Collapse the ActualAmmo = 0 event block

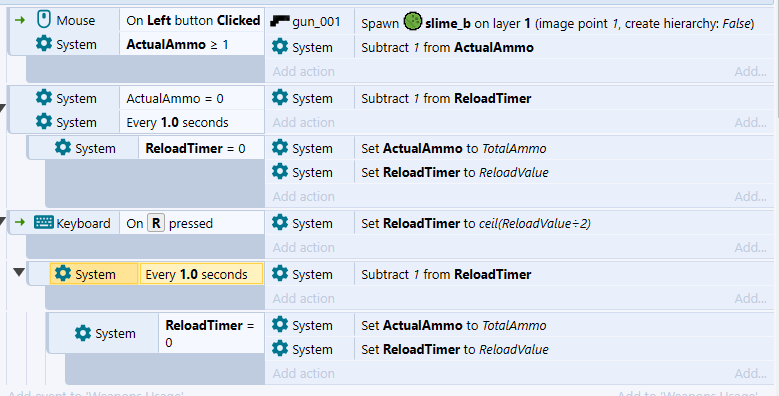pyautogui.click(x=3, y=107)
